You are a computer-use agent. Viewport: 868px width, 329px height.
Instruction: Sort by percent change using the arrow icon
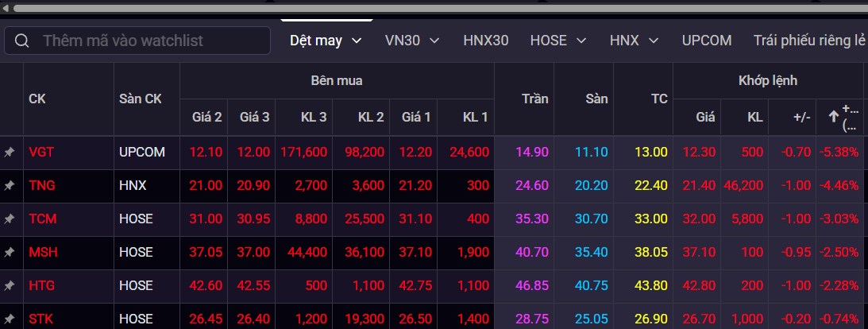833,116
